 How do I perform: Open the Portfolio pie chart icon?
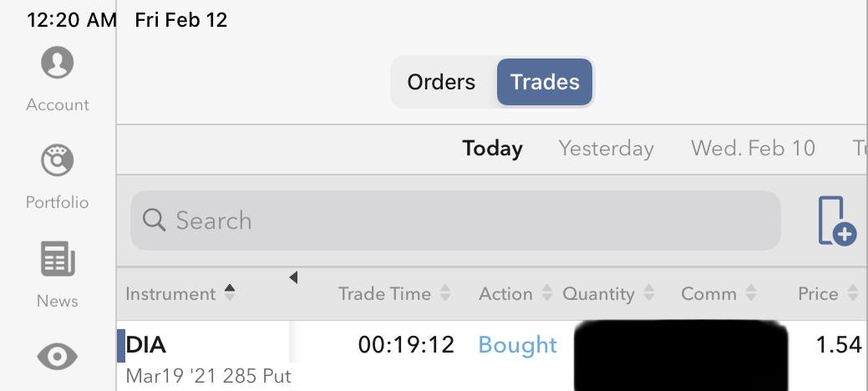point(58,160)
